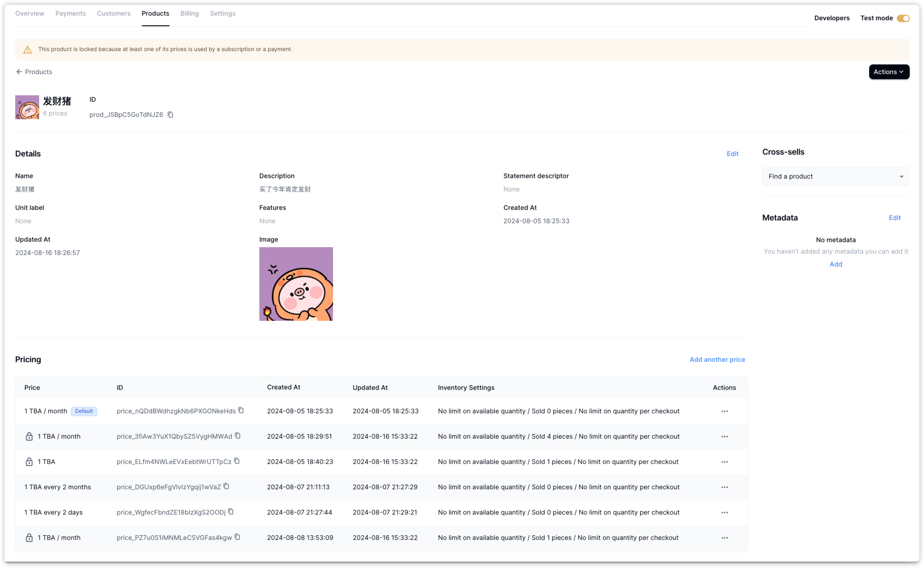This screenshot has height=568, width=924.
Task: Toggle Test mode switch off
Action: (x=903, y=18)
